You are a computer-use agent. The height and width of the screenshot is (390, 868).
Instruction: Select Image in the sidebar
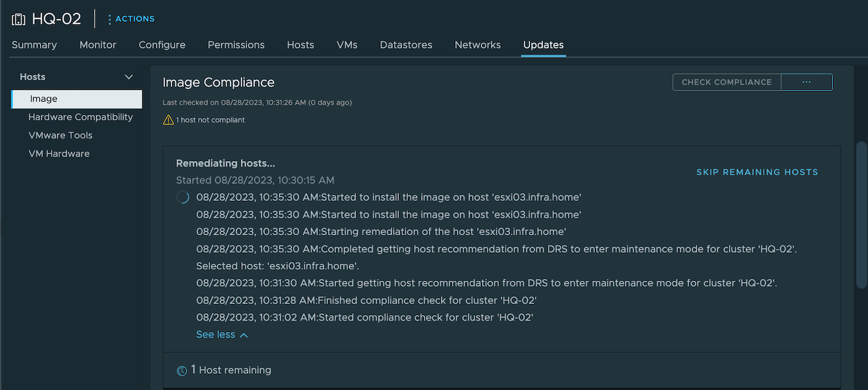point(77,99)
